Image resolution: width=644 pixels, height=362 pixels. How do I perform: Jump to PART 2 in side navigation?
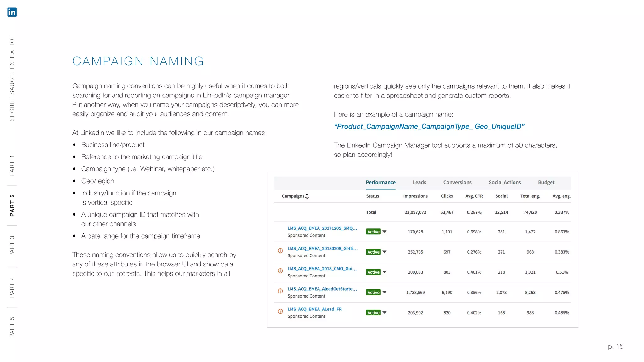point(12,205)
